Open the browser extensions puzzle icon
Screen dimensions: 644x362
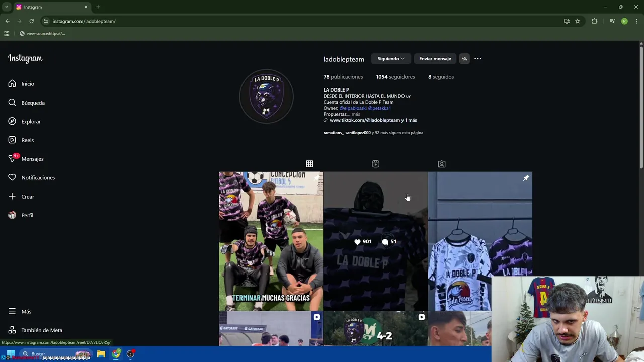[595, 21]
